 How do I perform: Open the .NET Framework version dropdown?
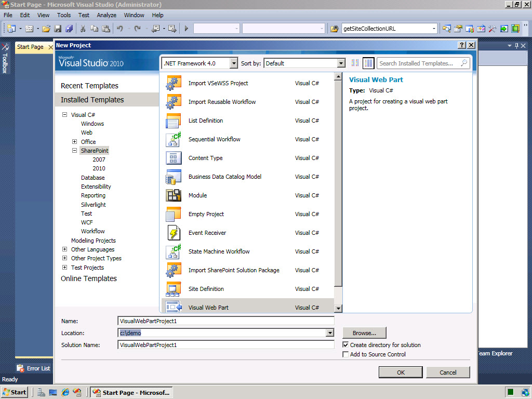pos(233,63)
